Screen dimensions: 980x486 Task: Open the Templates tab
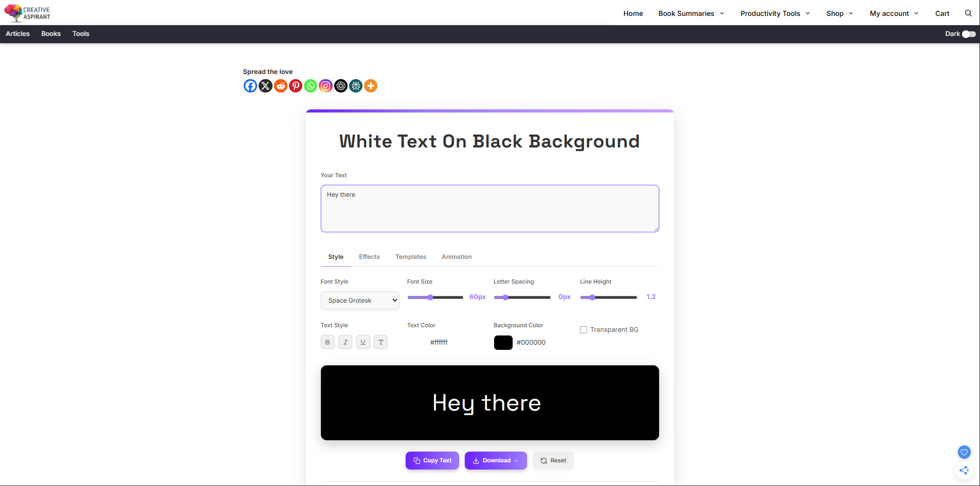410,256
